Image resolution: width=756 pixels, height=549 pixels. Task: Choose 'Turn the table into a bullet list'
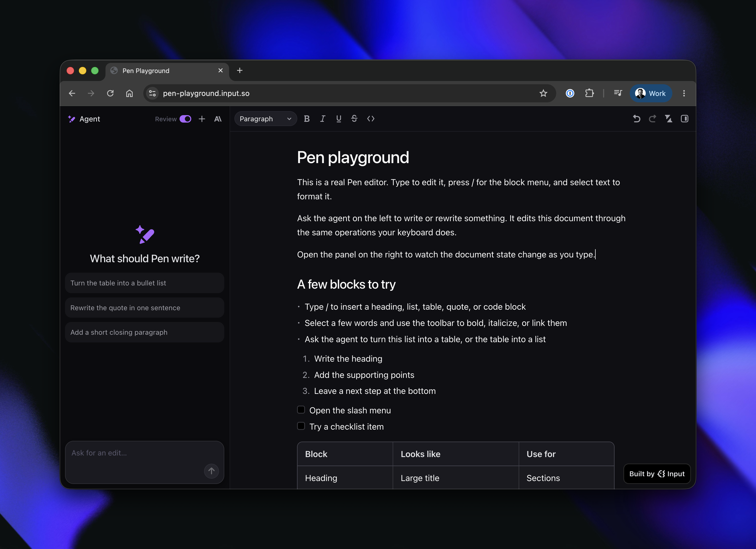tap(145, 283)
